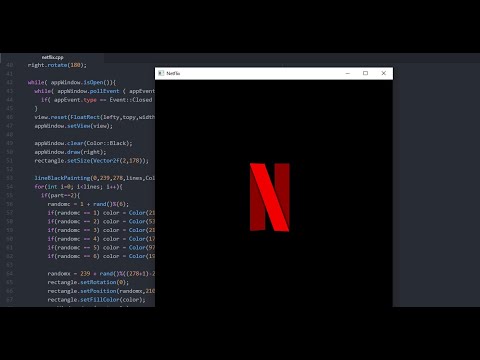Click the code line 'right.rotate(180);'
The height and width of the screenshot is (360, 480).
point(57,65)
